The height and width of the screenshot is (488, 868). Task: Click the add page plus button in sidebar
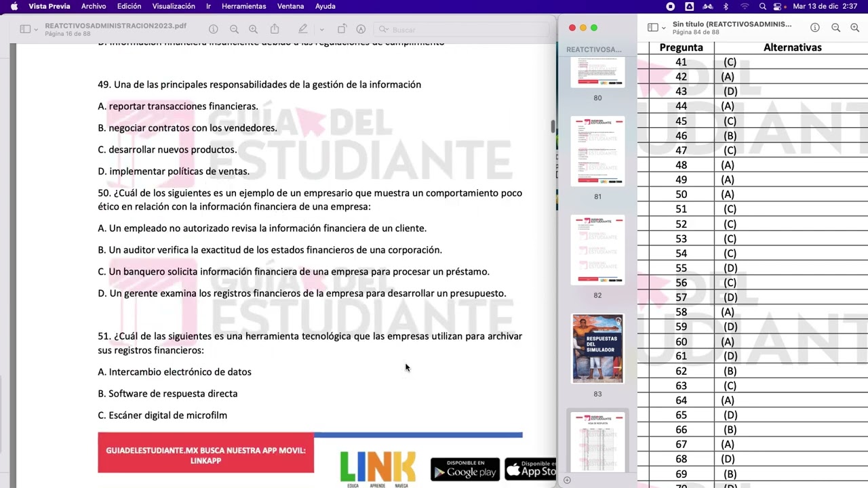click(567, 480)
